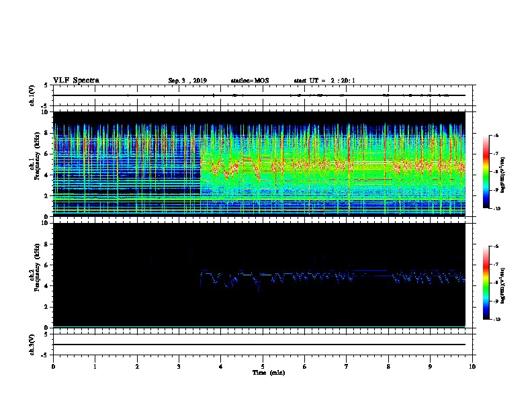Click the ch.3 voltage waveform strip
Image resolution: width=532 pixels, height=411 pixels.
(x=263, y=345)
